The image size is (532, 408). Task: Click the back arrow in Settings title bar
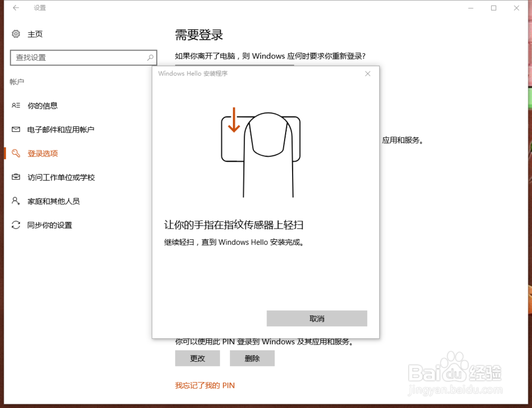15,8
